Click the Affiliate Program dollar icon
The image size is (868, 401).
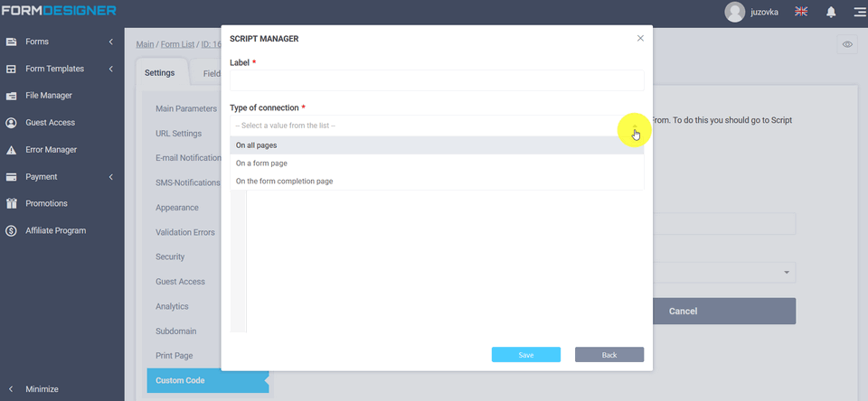coord(12,231)
